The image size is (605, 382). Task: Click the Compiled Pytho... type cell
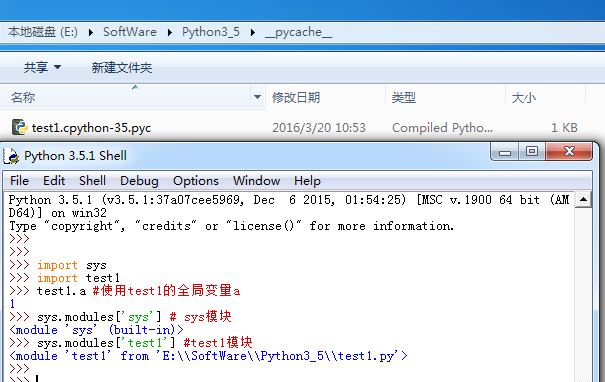[x=442, y=128]
